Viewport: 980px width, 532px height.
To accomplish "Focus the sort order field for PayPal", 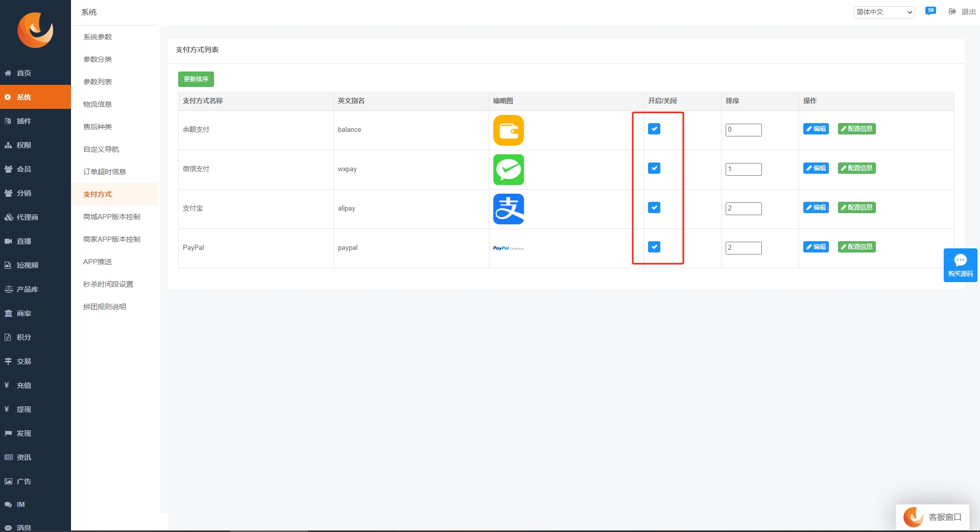I will pyautogui.click(x=744, y=248).
